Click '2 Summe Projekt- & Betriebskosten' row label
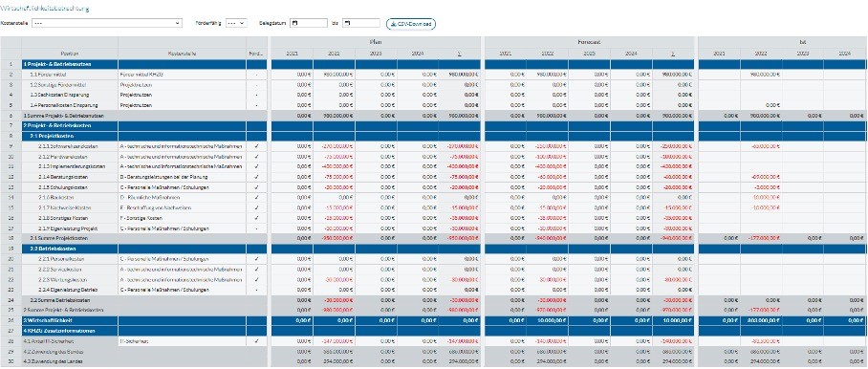The image size is (868, 369). click(x=62, y=311)
